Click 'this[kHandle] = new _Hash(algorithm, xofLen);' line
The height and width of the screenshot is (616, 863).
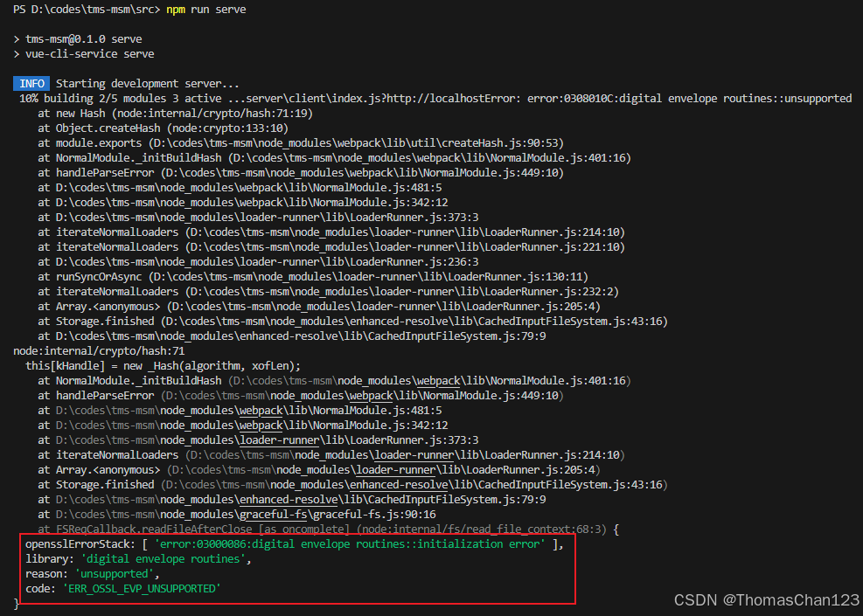point(163,366)
